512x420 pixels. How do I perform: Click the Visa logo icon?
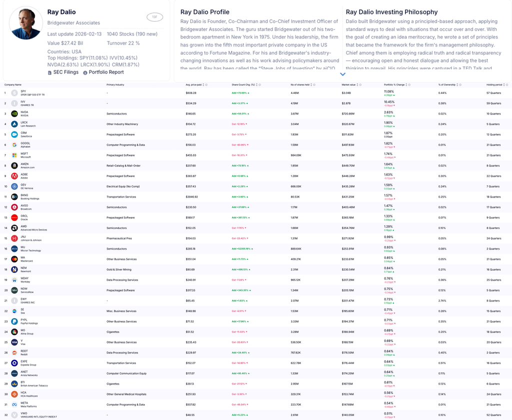pos(14,342)
